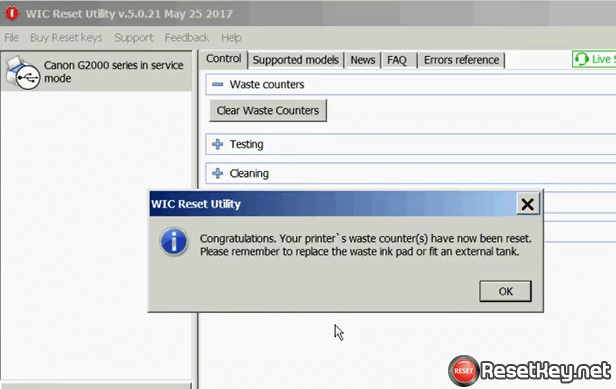
Task: Open the Buy Reset keys menu
Action: [x=66, y=38]
